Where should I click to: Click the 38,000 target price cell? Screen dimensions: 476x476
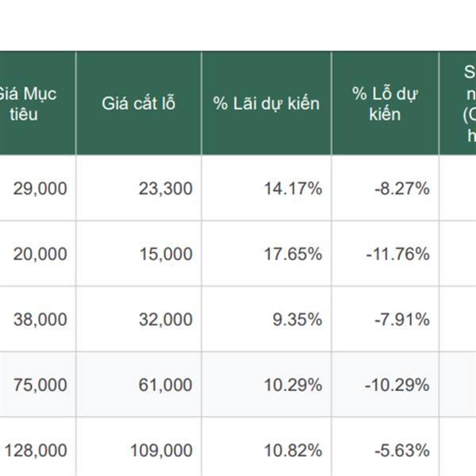pyautogui.click(x=40, y=320)
